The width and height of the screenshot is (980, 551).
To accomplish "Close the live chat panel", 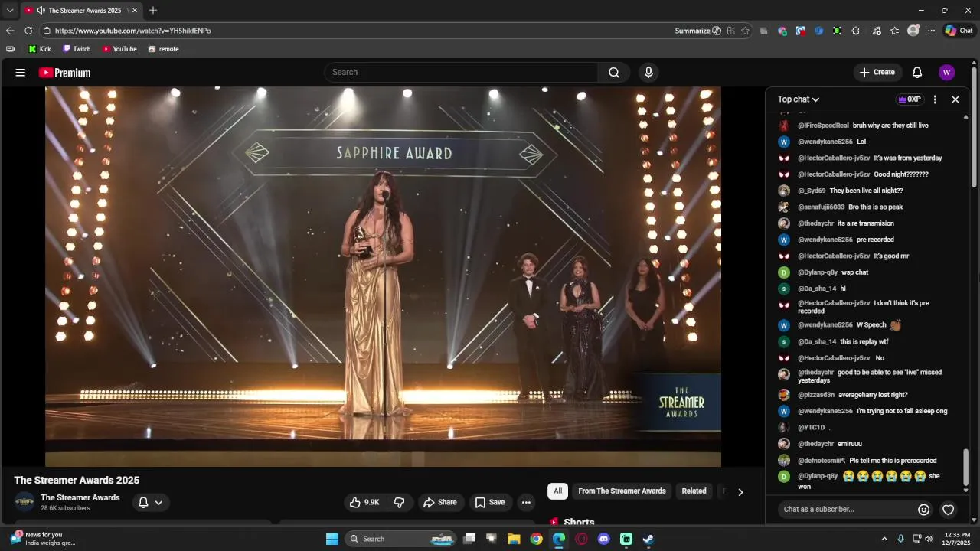I will coord(955,99).
